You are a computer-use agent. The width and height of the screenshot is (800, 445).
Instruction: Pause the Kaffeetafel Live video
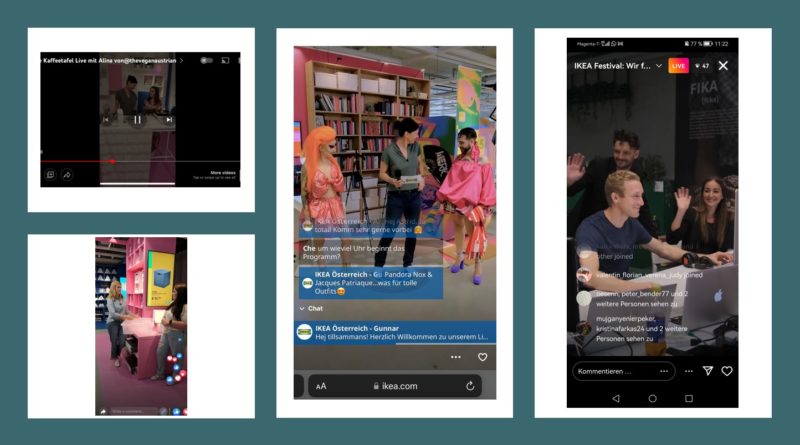click(x=138, y=119)
